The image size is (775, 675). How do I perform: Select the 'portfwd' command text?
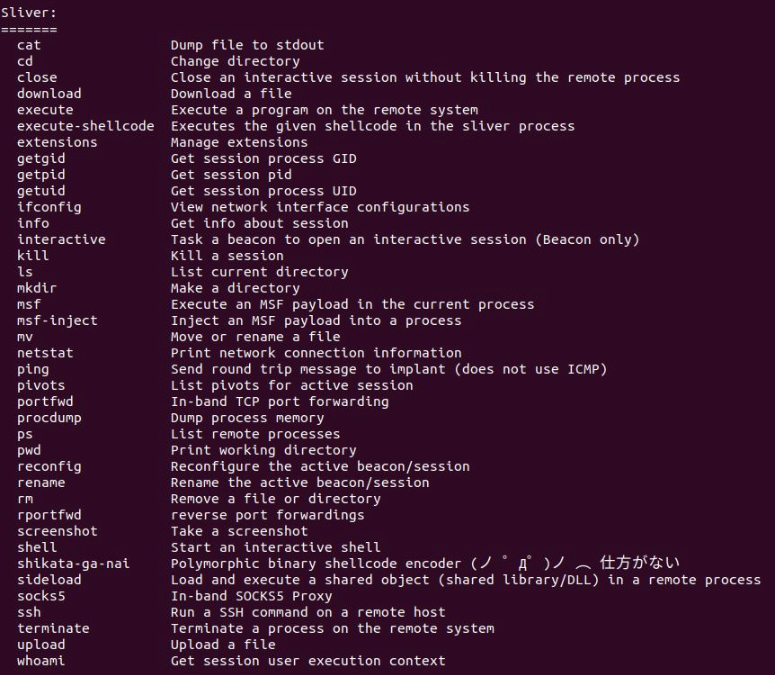click(45, 401)
